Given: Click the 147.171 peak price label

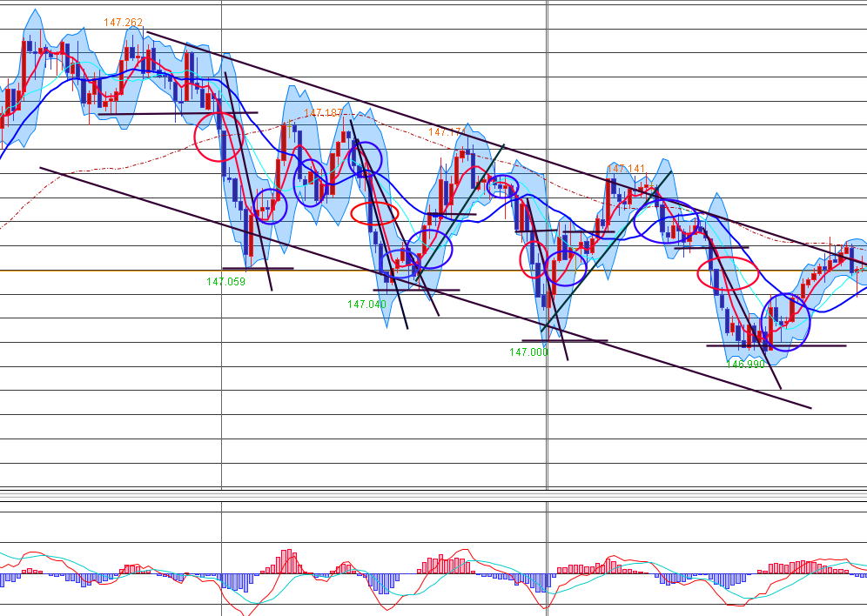Looking at the screenshot, I should pos(447,132).
